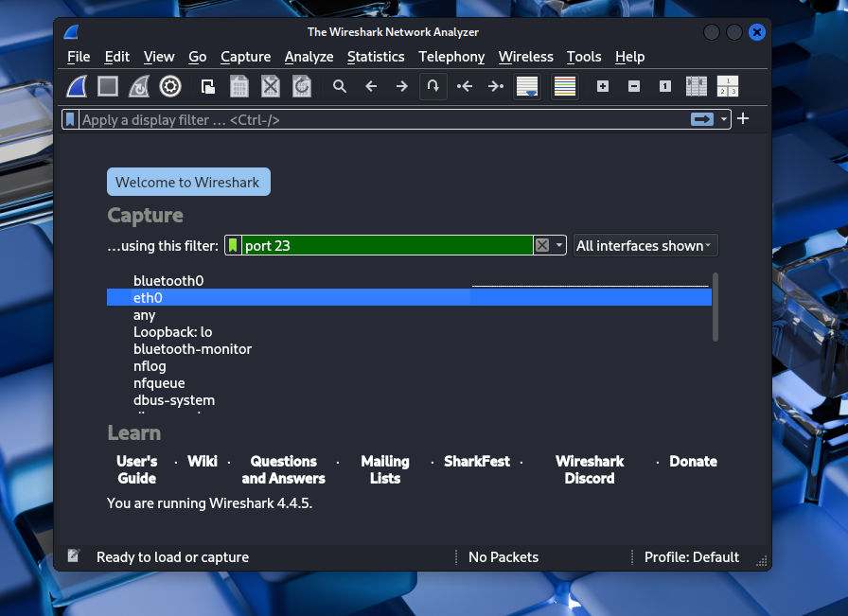Open the SharkFest link
Image resolution: width=848 pixels, height=616 pixels.
[477, 462]
